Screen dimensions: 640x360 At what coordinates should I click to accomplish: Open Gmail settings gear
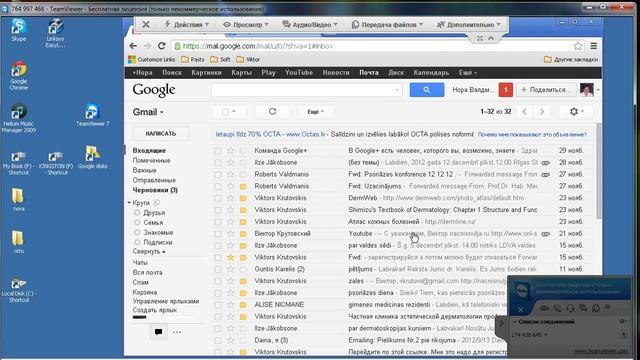576,111
